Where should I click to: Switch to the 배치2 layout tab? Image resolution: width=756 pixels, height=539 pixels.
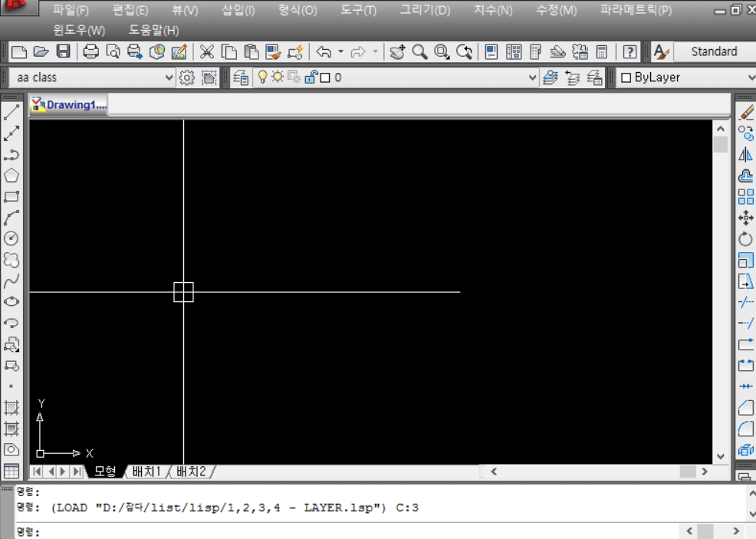(x=191, y=472)
